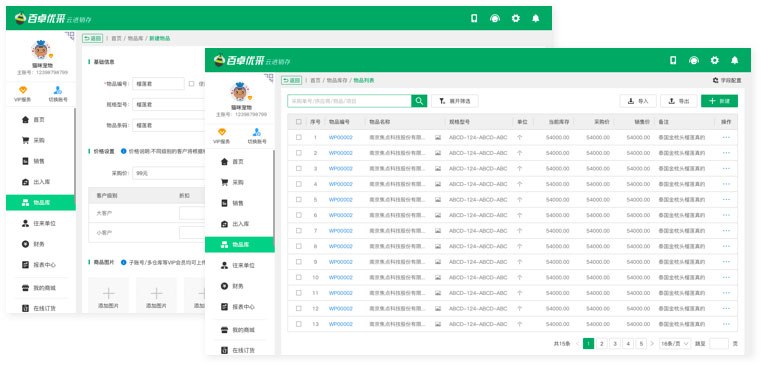Click VIP服务 icon in back window sidebar
The width and height of the screenshot is (761, 365).
tap(23, 90)
